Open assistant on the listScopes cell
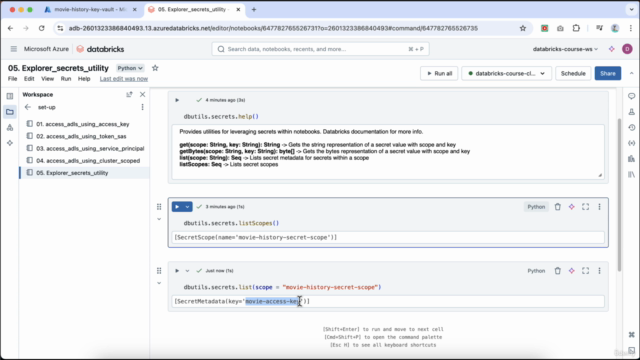The height and width of the screenshot is (360, 640). pyautogui.click(x=571, y=207)
